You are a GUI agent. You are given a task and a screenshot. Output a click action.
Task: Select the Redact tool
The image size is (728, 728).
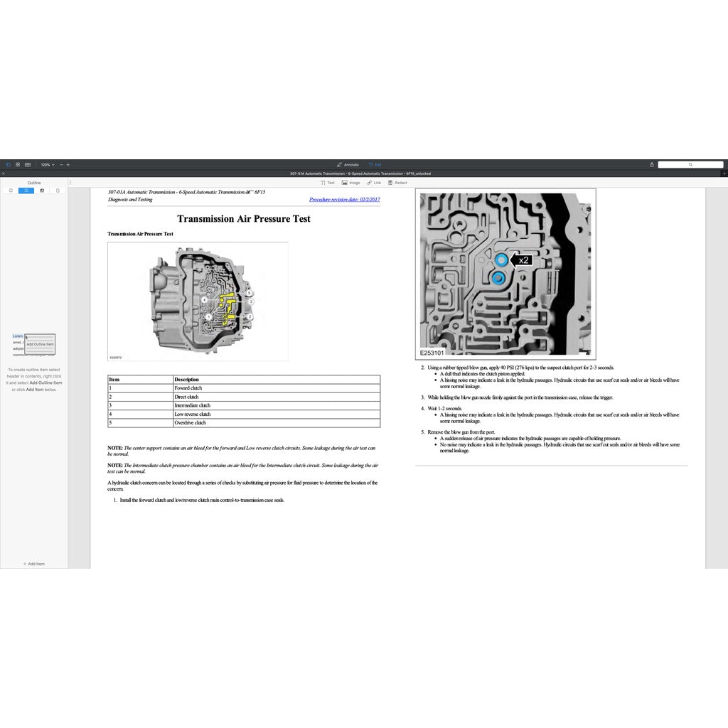point(397,183)
